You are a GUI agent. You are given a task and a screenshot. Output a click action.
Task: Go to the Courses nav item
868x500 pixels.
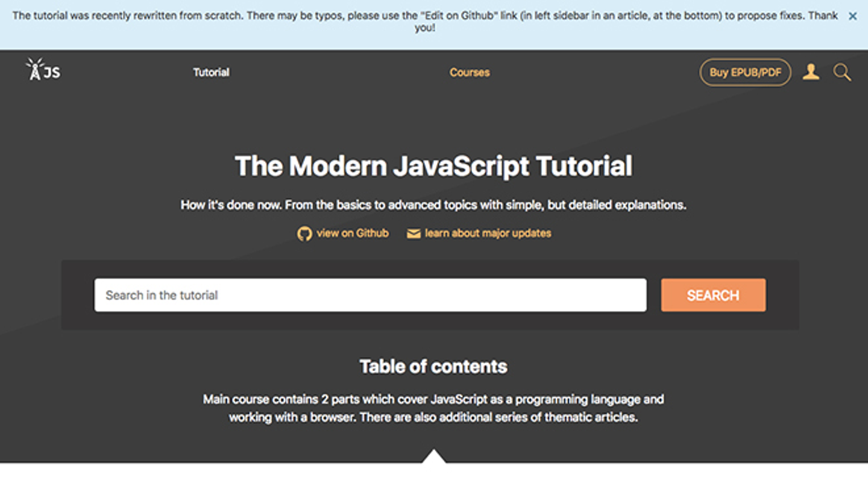click(x=470, y=72)
